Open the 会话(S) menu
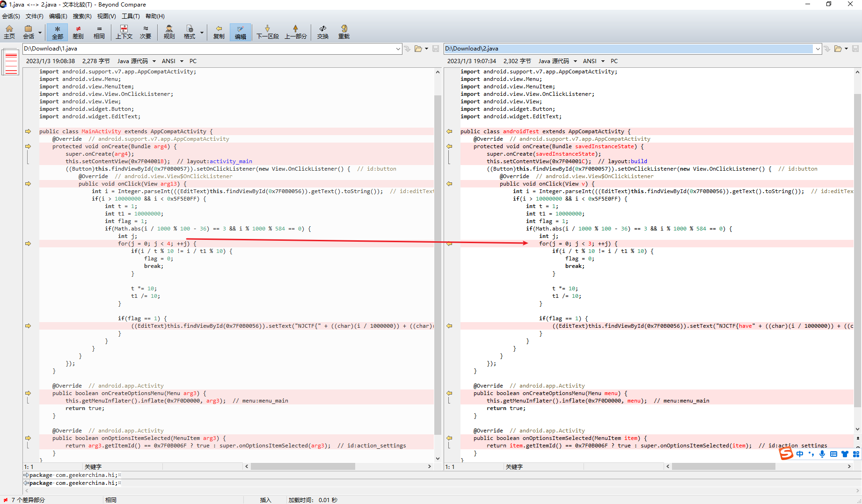 click(11, 16)
